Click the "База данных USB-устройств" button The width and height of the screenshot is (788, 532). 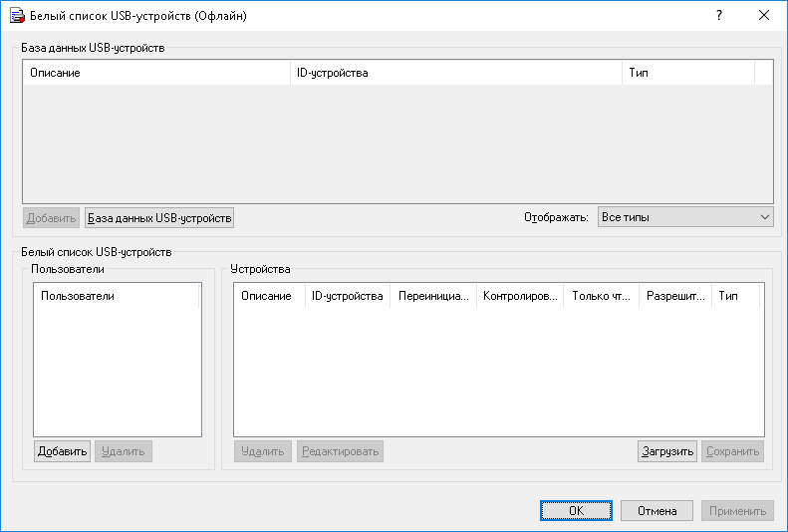[x=159, y=217]
